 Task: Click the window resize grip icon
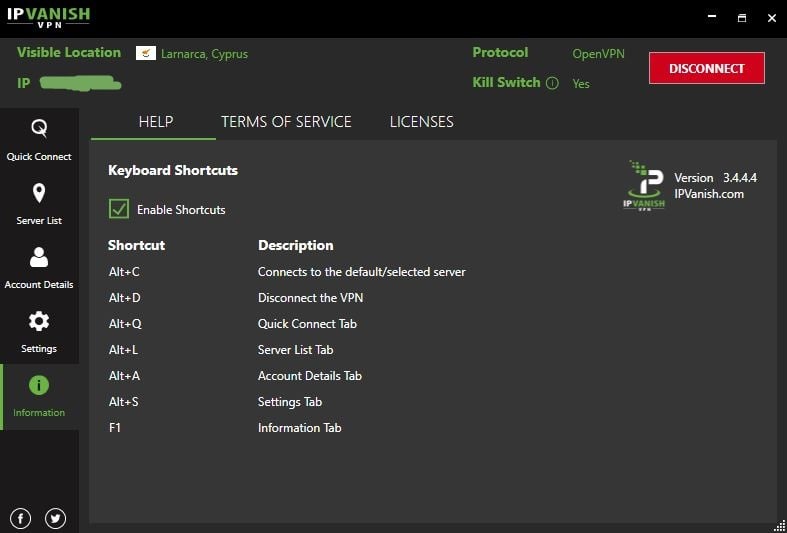[x=779, y=525]
